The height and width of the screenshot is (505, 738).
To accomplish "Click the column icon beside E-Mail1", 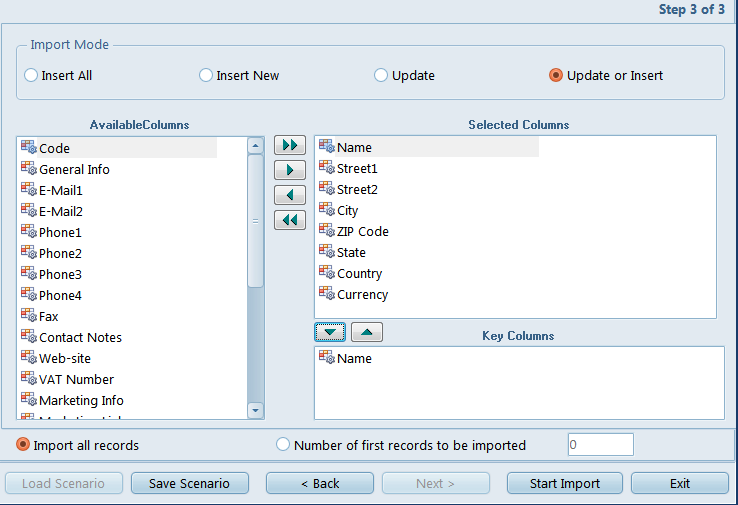I will [x=29, y=189].
